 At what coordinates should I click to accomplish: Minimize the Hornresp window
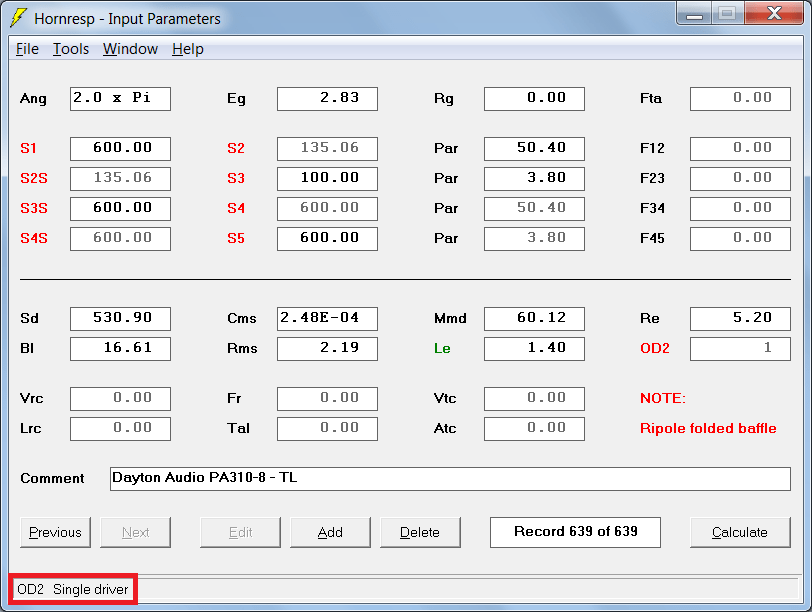[x=694, y=14]
